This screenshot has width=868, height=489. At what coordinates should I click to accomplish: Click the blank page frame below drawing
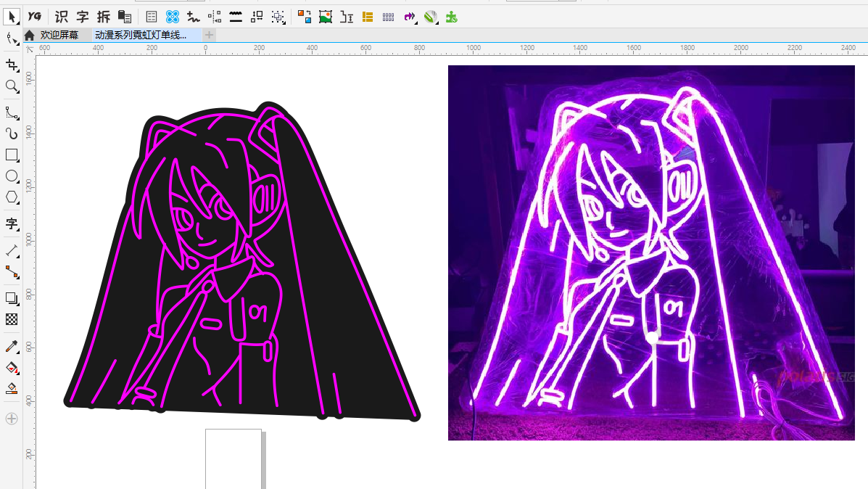[x=233, y=459]
